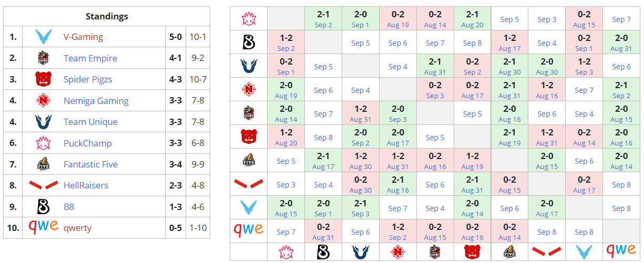Click the 2-1 Aug 20 result cell

pyautogui.click(x=472, y=19)
